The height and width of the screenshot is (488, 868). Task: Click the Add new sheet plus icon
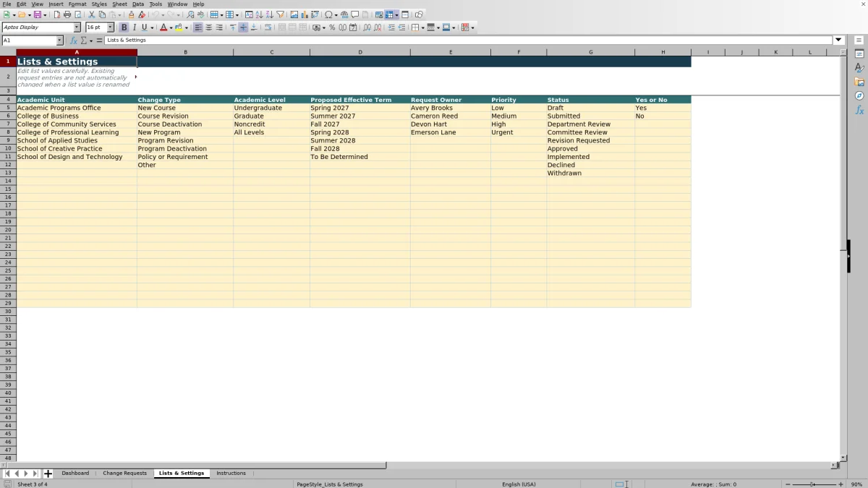tap(48, 474)
